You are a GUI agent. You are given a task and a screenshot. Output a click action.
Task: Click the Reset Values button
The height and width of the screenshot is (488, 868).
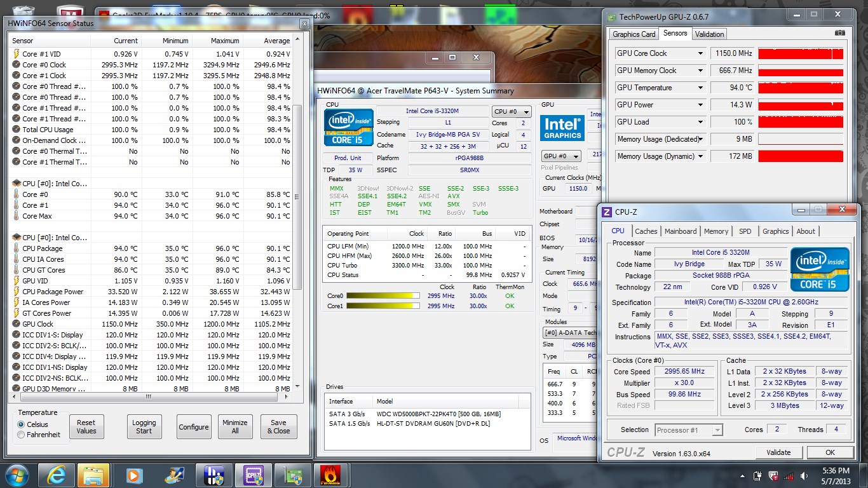coord(86,426)
